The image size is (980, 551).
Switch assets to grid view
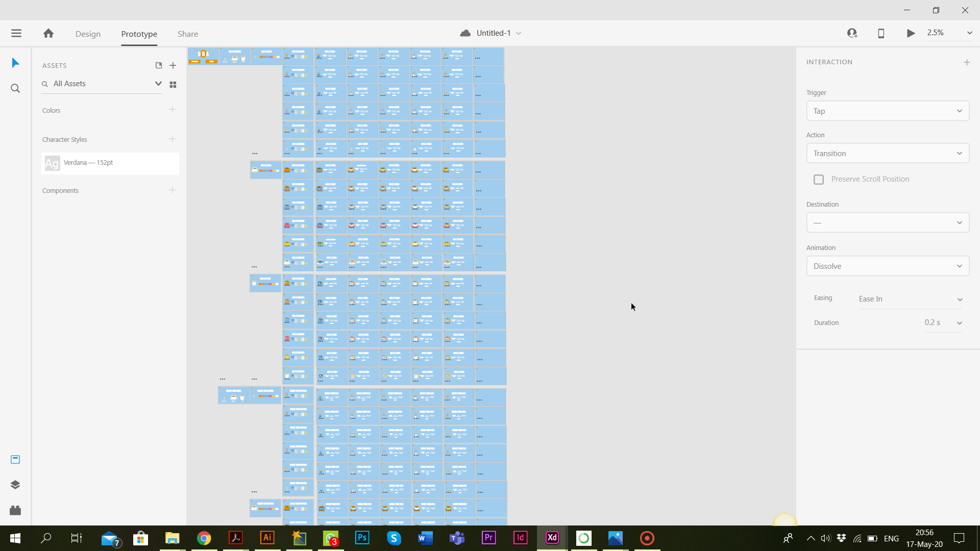click(173, 85)
